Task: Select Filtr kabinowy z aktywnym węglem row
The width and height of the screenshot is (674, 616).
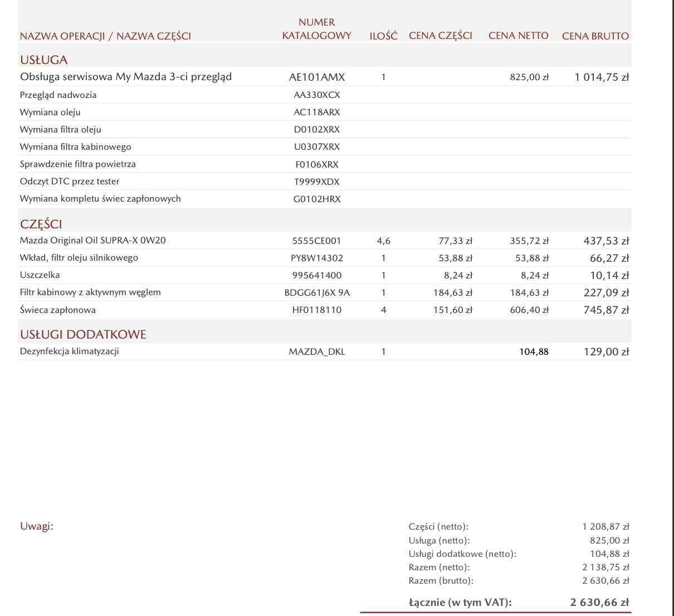Action: [x=90, y=292]
